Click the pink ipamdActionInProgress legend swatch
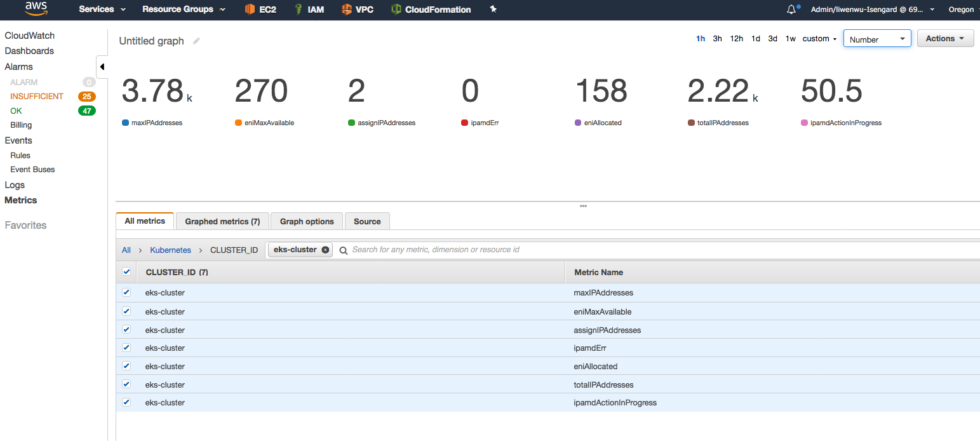The height and width of the screenshot is (441, 980). [805, 123]
